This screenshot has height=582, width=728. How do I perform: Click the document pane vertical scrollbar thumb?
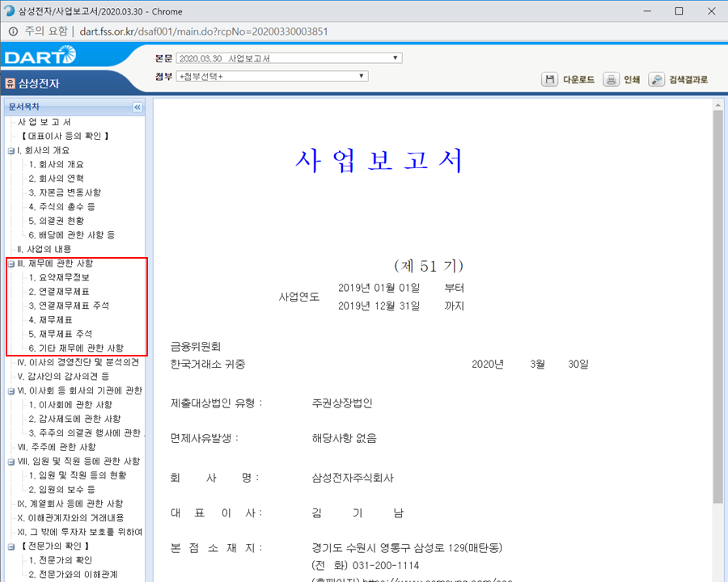[x=717, y=308]
